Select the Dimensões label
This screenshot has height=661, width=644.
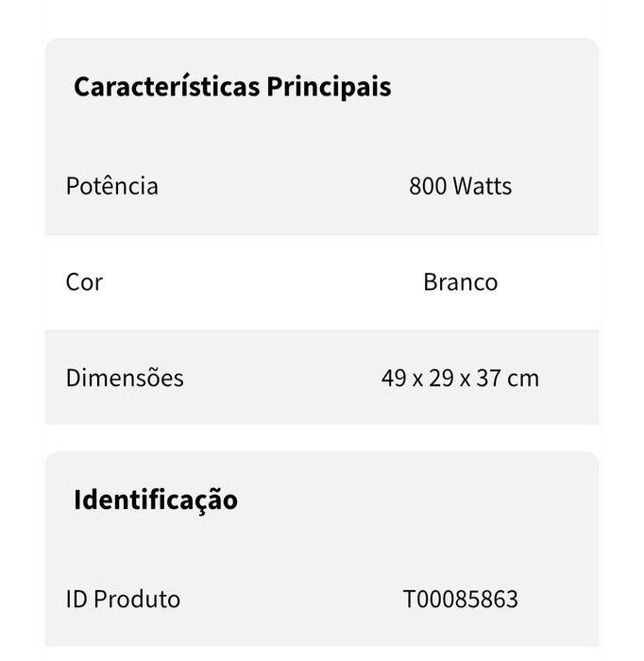point(125,379)
